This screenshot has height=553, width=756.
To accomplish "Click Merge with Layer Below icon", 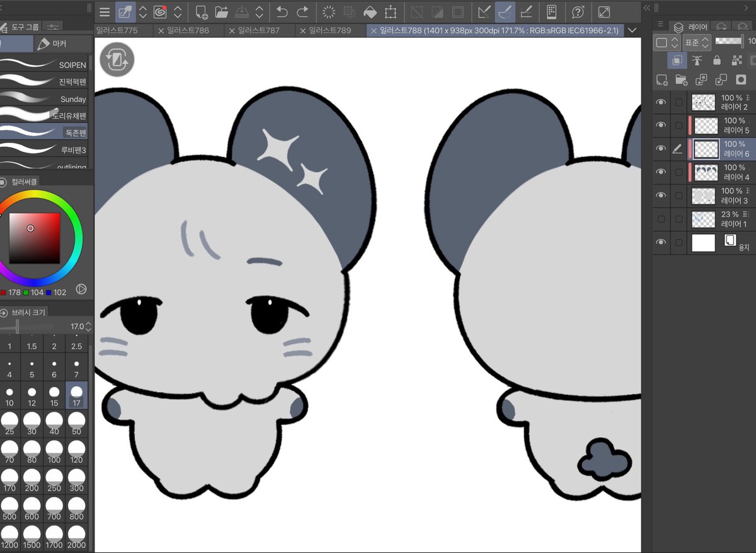I will tap(721, 80).
